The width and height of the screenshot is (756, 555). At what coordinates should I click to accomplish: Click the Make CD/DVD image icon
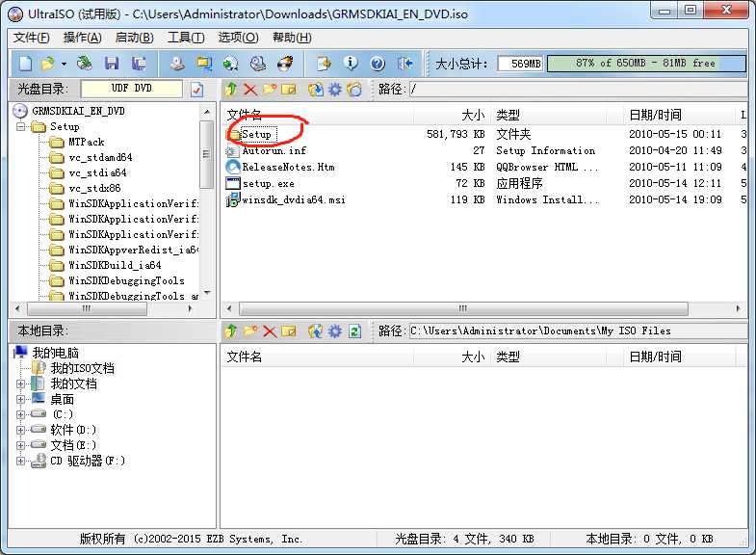[x=177, y=64]
